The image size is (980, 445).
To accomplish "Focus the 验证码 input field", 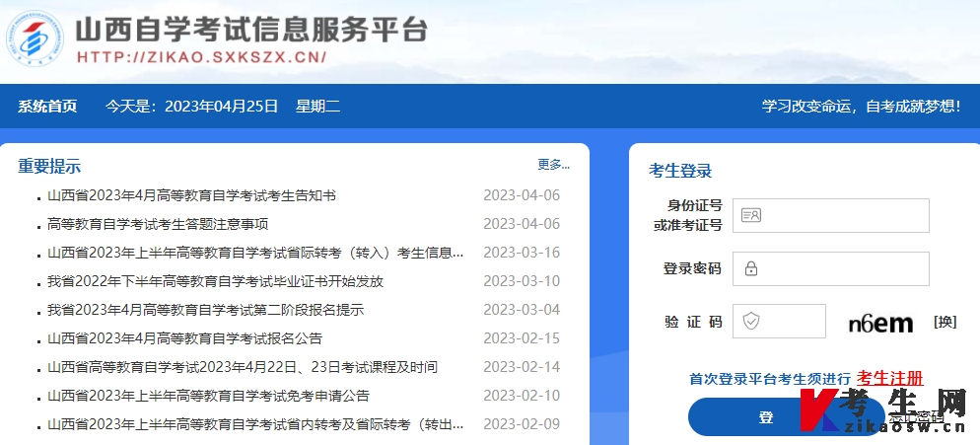I will (x=779, y=321).
